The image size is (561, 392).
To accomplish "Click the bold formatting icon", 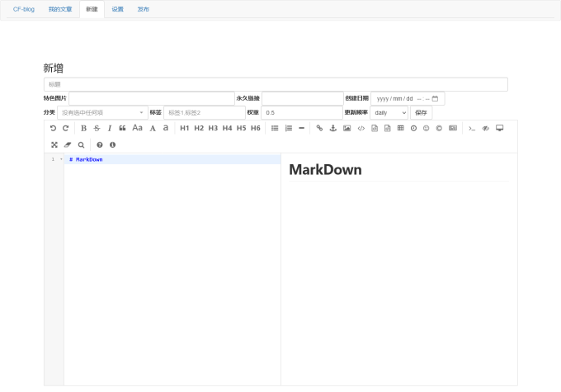I will pos(83,128).
